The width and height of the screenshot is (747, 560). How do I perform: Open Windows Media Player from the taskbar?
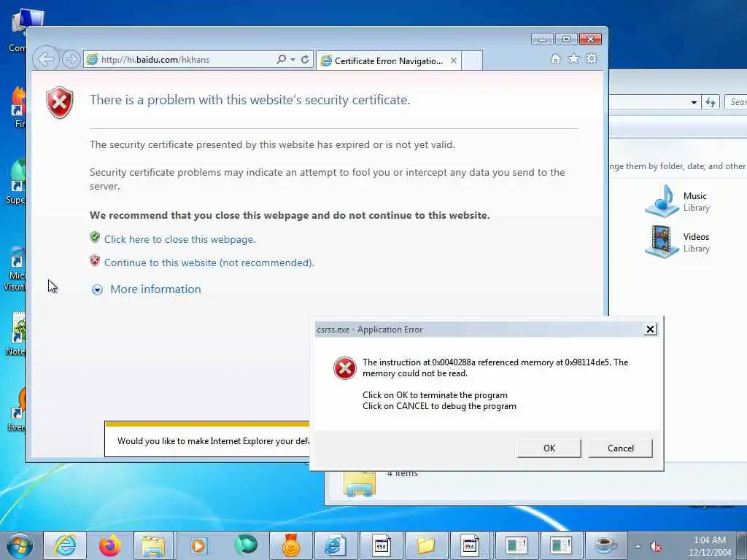point(198,545)
